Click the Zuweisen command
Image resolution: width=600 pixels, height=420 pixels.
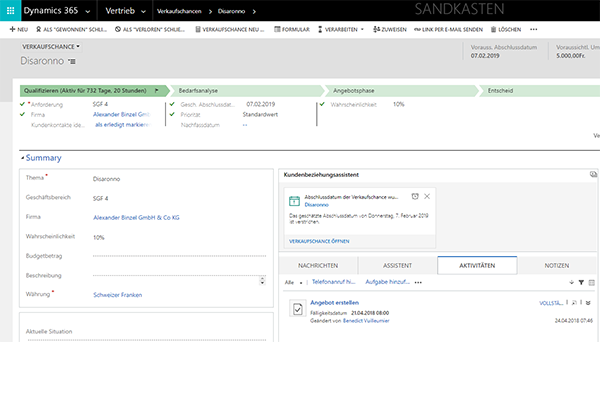click(x=390, y=29)
